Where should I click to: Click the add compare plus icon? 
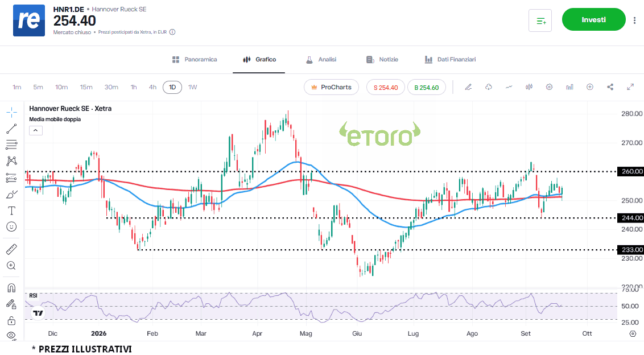(590, 87)
